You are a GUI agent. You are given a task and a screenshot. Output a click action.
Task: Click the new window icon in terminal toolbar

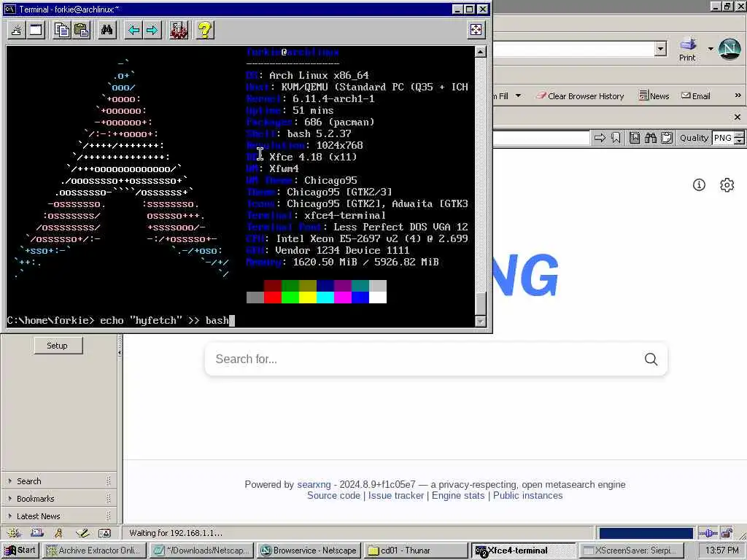36,31
